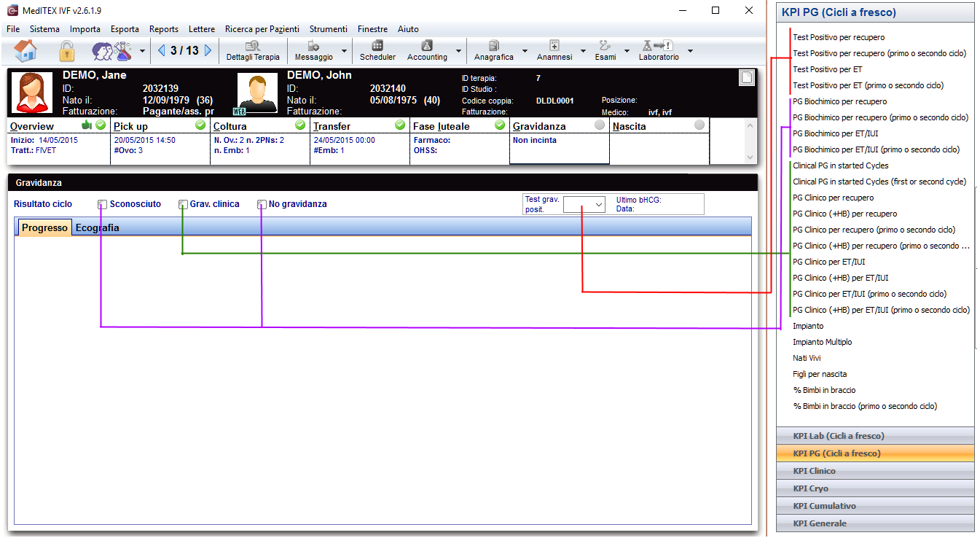Check the No gravidanza checkbox
The image size is (980, 538).
pyautogui.click(x=262, y=205)
